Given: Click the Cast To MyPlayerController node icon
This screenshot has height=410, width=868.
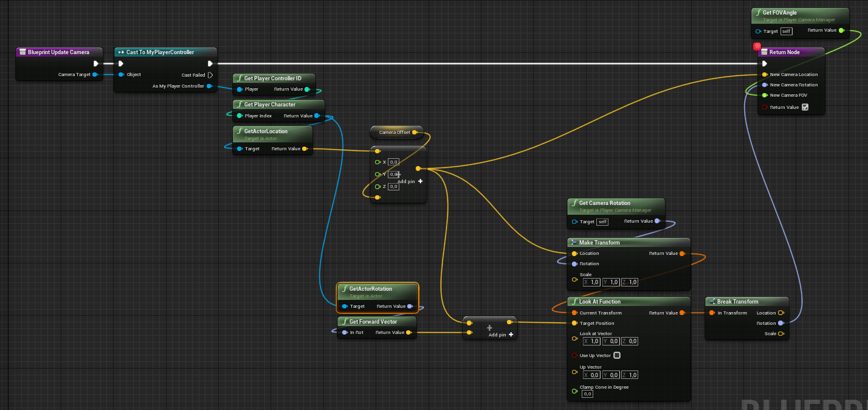Looking at the screenshot, I should click(121, 52).
